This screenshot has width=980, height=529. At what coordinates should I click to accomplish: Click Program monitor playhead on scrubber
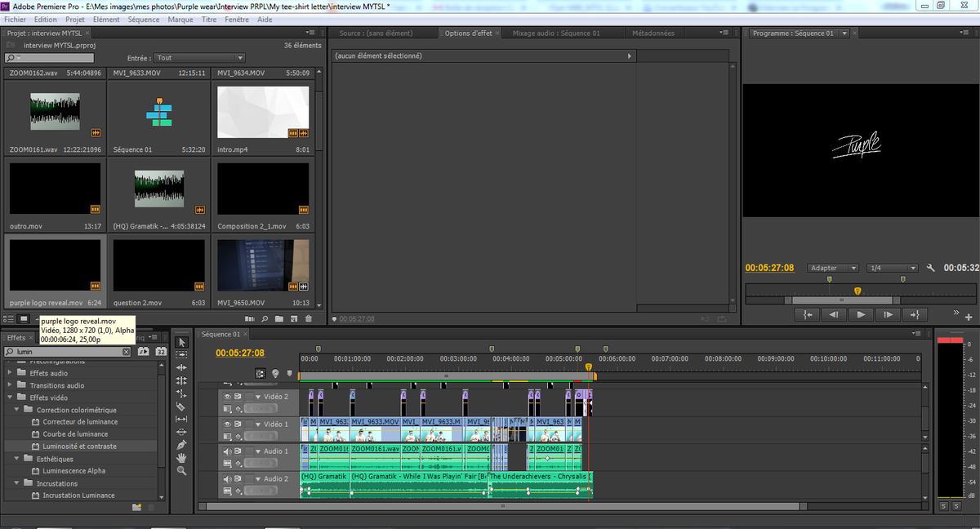click(x=857, y=291)
